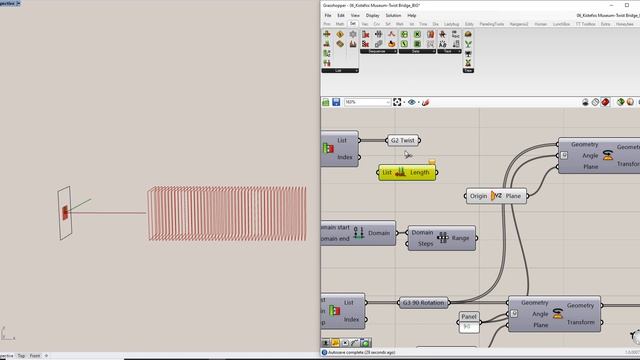Click the open file icon on canvas toolbar
The image size is (640, 360).
tap(326, 102)
